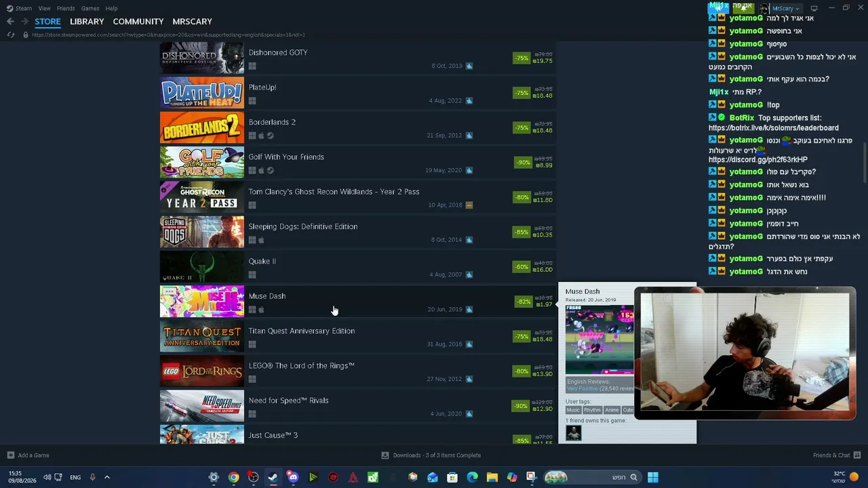Screen dimensions: 868x488
Task: Expand the hidden system tray icons chevron
Action: coord(106,477)
